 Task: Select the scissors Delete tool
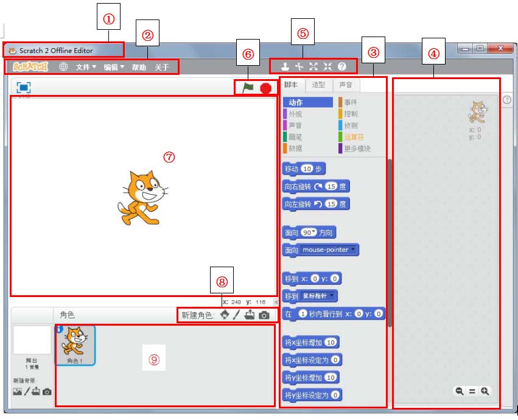pos(298,66)
